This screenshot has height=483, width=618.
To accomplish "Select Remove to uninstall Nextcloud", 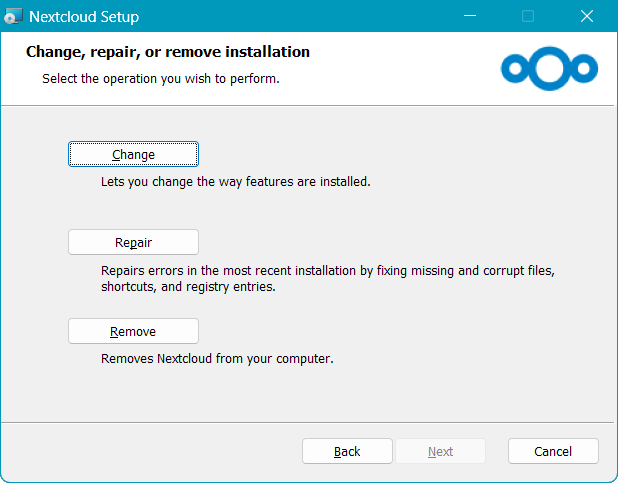I will coord(133,331).
